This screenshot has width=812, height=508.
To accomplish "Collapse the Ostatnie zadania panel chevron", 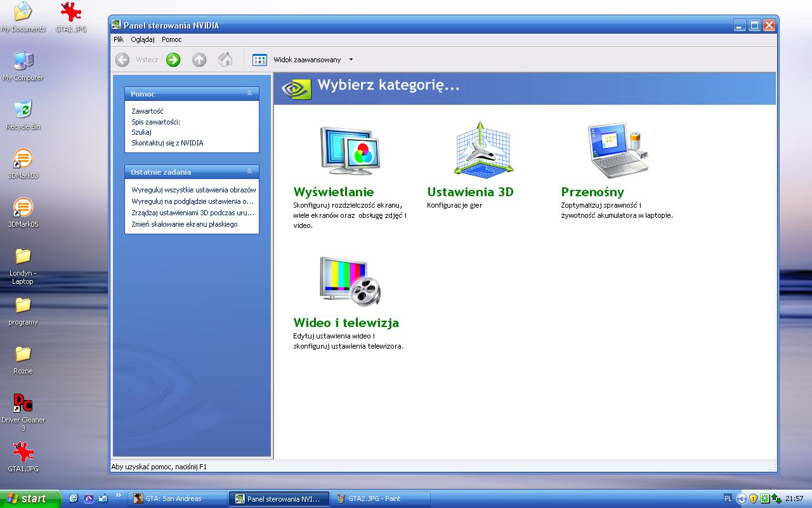I will pos(249,171).
